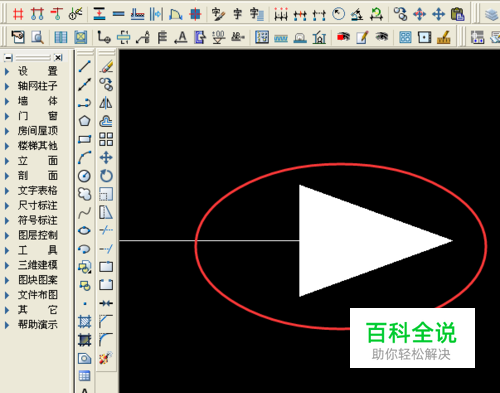Select the Polyline tool
The height and width of the screenshot is (393, 500).
click(x=85, y=103)
